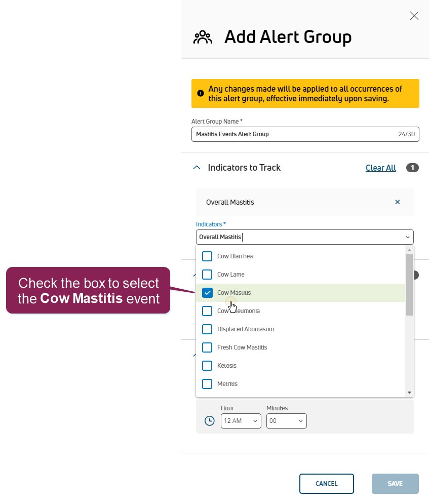Uncheck the Cow Mastitis checkbox

point(207,293)
